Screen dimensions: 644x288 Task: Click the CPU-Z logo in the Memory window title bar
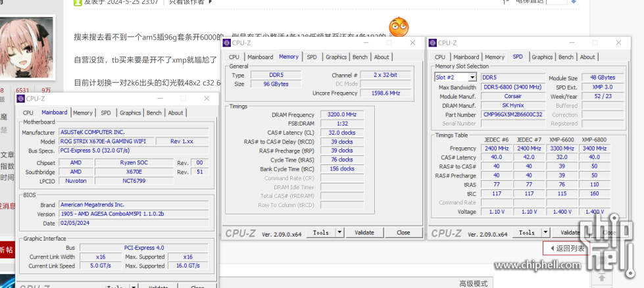227,43
